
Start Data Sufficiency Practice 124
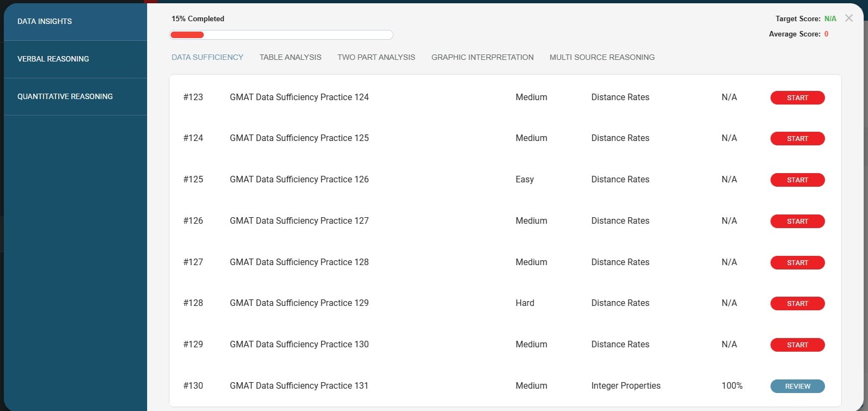tap(797, 97)
